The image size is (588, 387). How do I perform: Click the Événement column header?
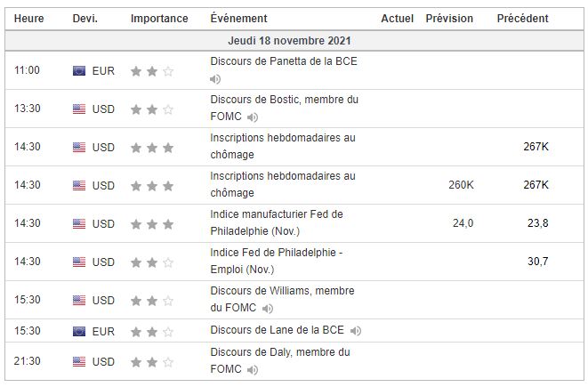pos(238,19)
